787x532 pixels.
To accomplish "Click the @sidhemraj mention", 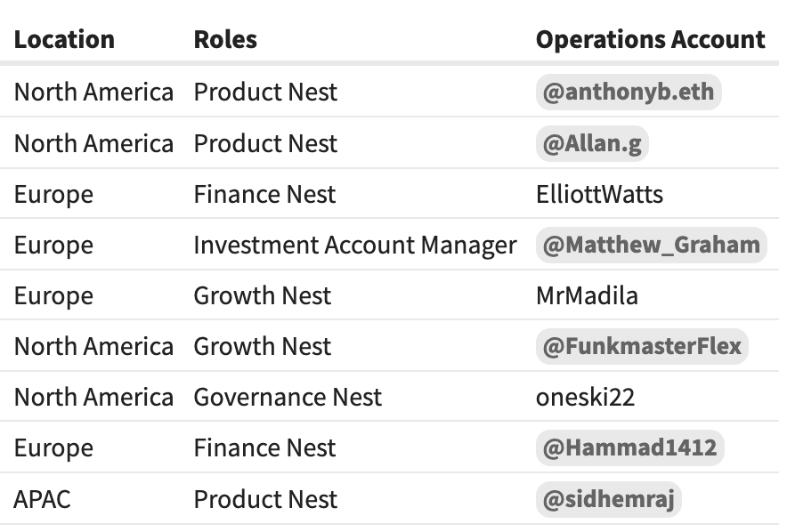I will 608,499.
